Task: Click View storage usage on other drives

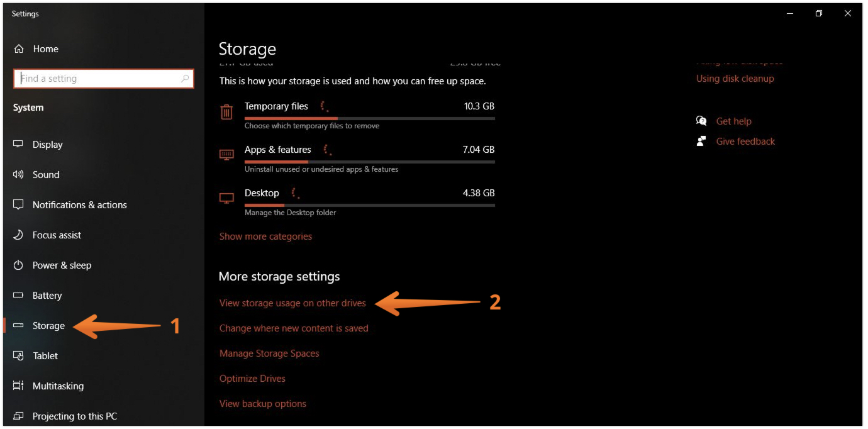Action: click(292, 303)
